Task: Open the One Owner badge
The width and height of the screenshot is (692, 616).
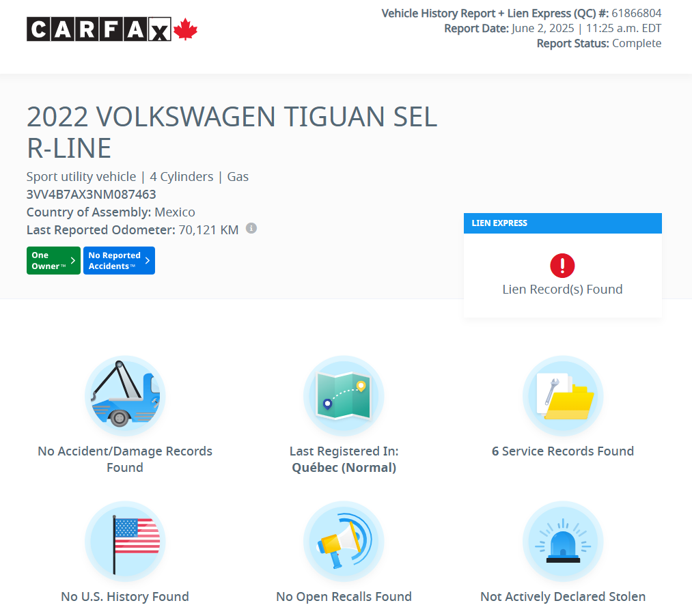Action: point(53,260)
